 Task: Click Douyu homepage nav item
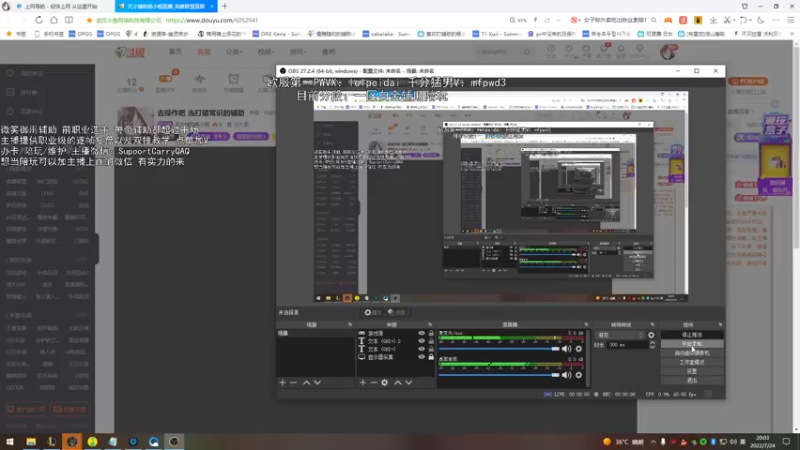point(176,52)
